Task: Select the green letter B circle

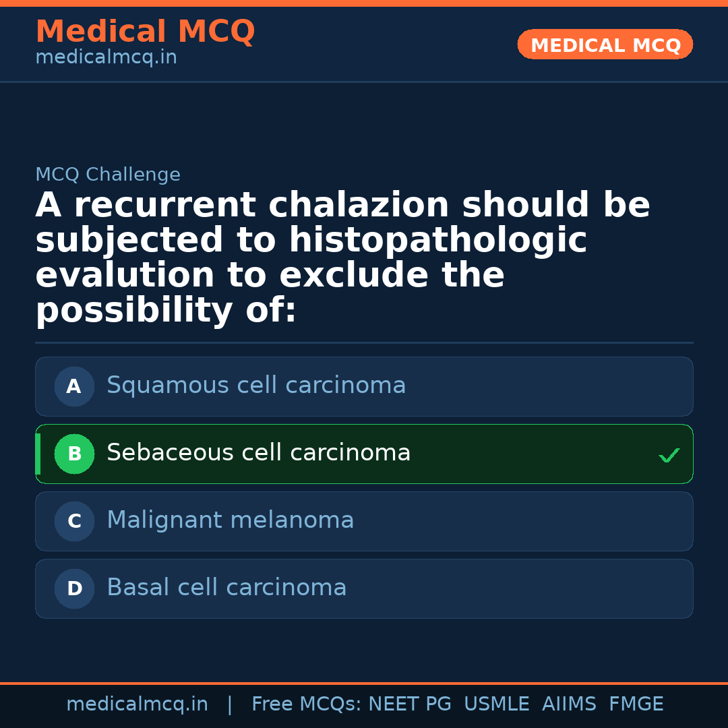Action: click(74, 454)
